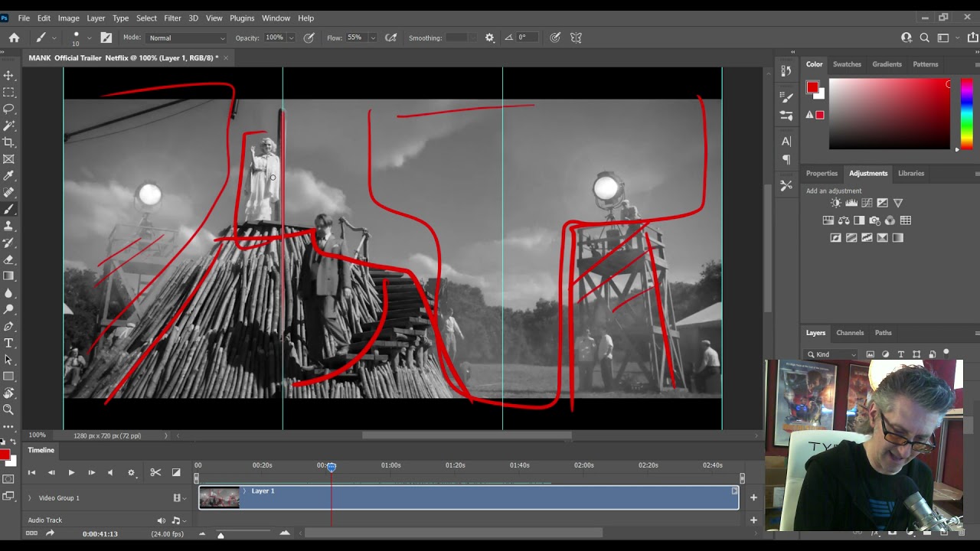Turn layer filtering on or off
The height and width of the screenshot is (551, 980).
[946, 353]
